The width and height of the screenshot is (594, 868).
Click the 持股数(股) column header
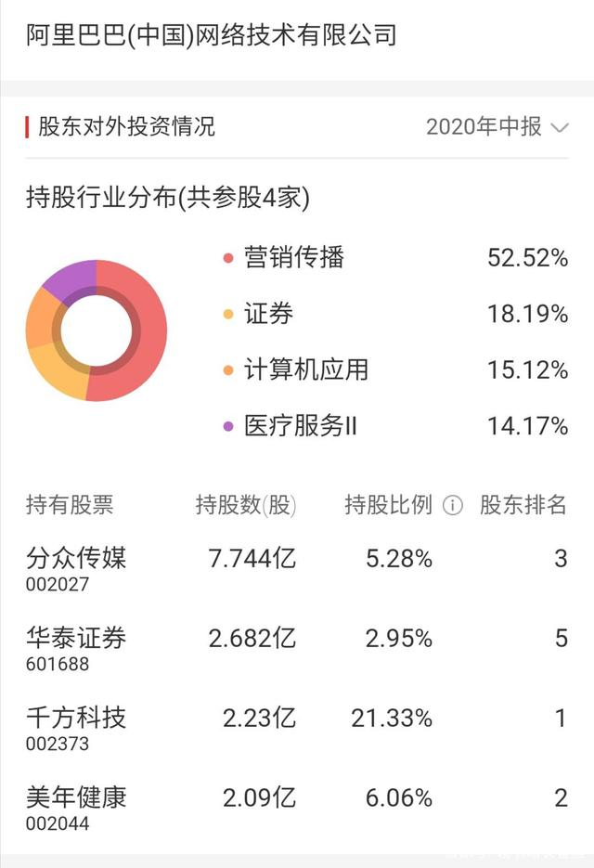click(x=246, y=505)
